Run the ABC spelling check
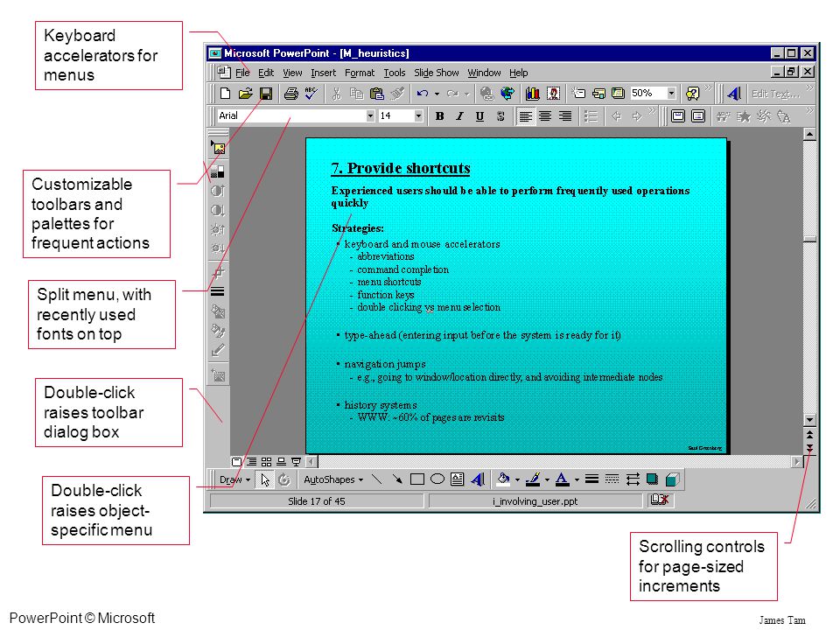 coord(311,94)
